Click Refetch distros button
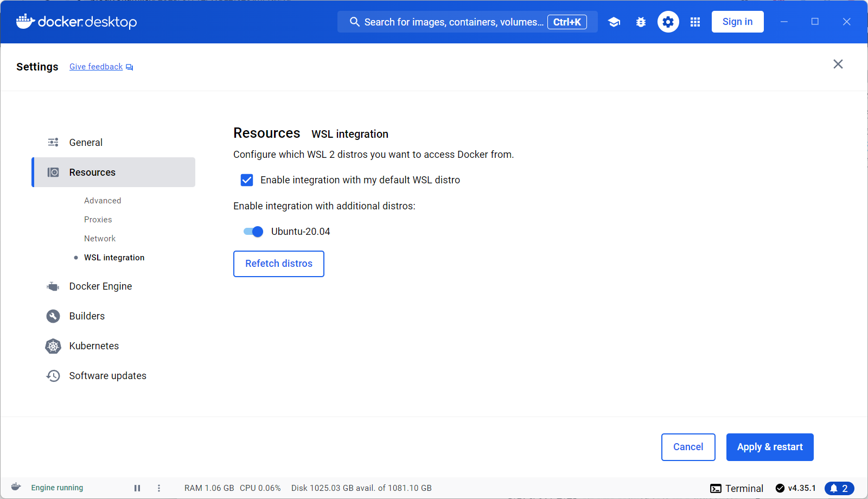Screen dimensions: 868x499 [x=279, y=264]
